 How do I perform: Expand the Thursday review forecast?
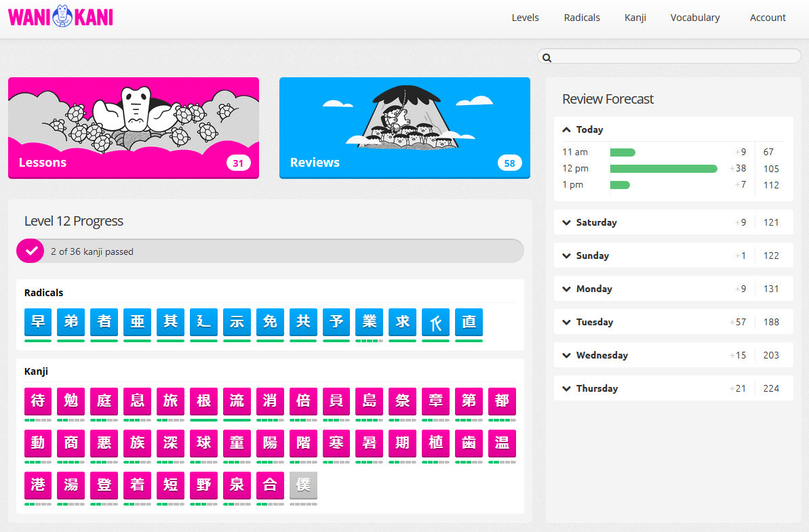tap(597, 388)
